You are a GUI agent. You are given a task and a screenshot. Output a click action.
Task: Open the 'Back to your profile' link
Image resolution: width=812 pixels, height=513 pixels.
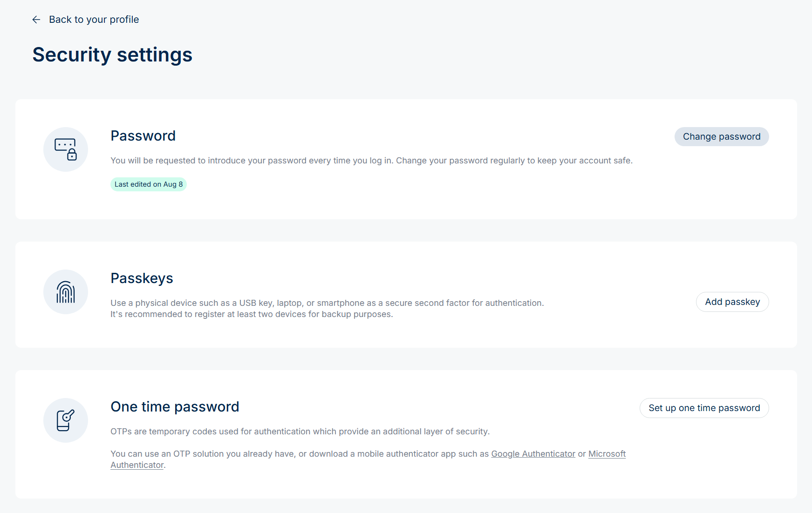tap(94, 20)
